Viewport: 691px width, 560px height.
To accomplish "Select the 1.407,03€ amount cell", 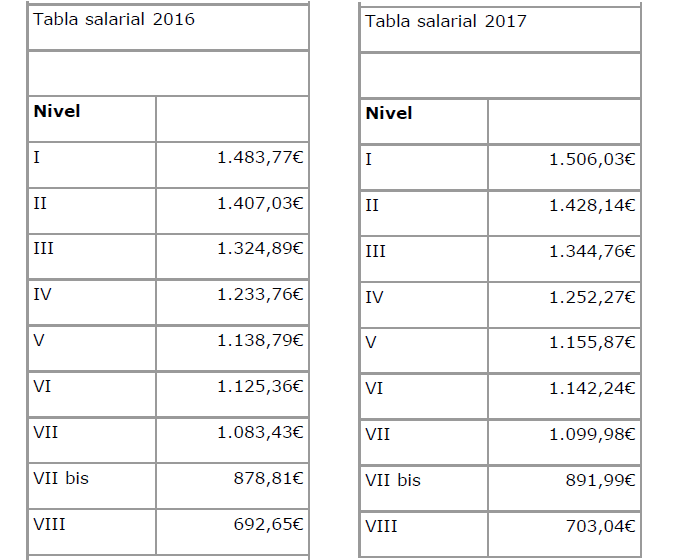I will pyautogui.click(x=260, y=203).
